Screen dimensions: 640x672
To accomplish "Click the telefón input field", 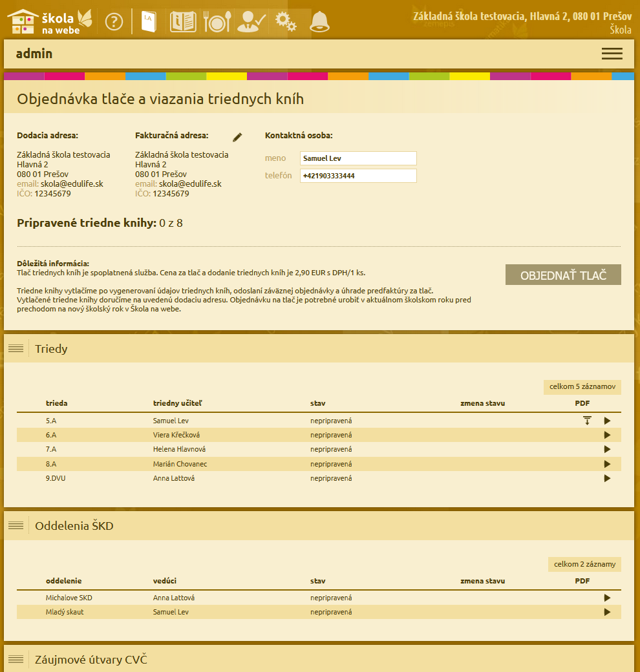I will click(x=358, y=176).
